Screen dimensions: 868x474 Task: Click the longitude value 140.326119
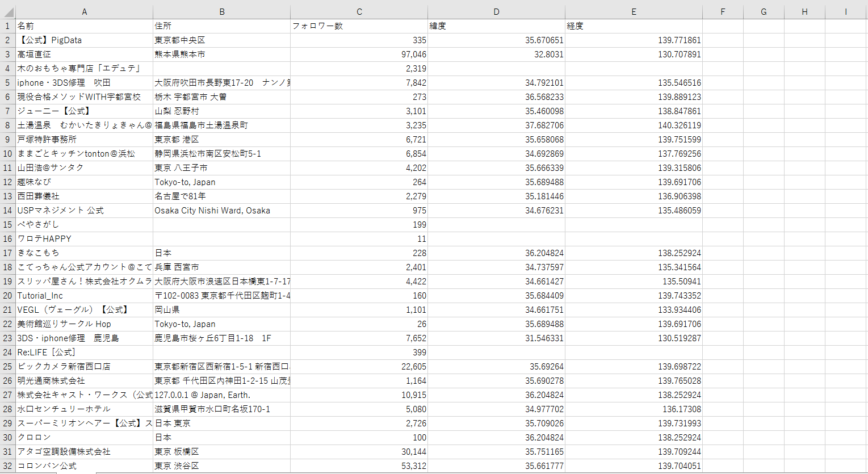click(634, 125)
